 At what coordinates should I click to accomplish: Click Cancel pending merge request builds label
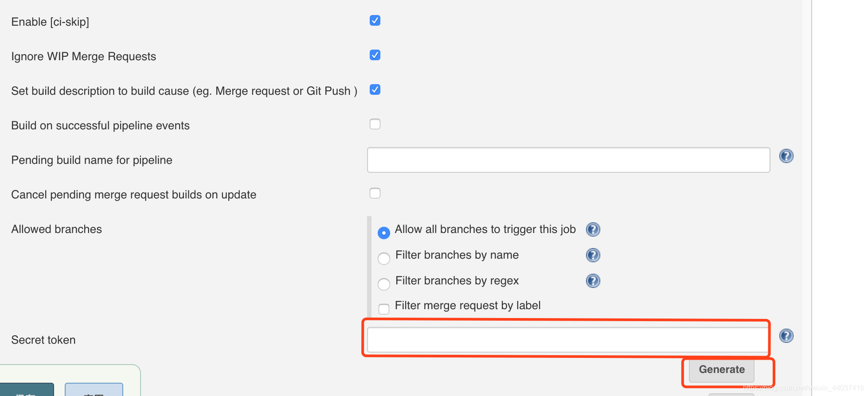click(134, 194)
